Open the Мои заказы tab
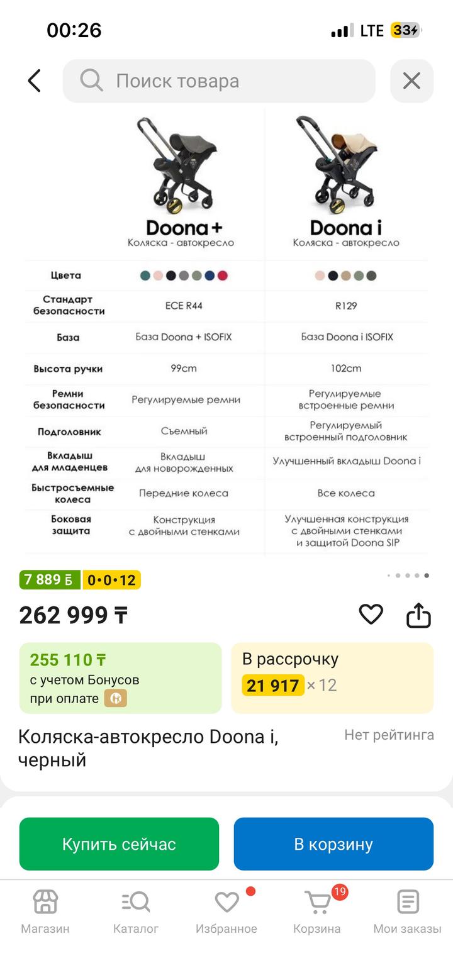Screen dimensions: 453x980 point(407,911)
